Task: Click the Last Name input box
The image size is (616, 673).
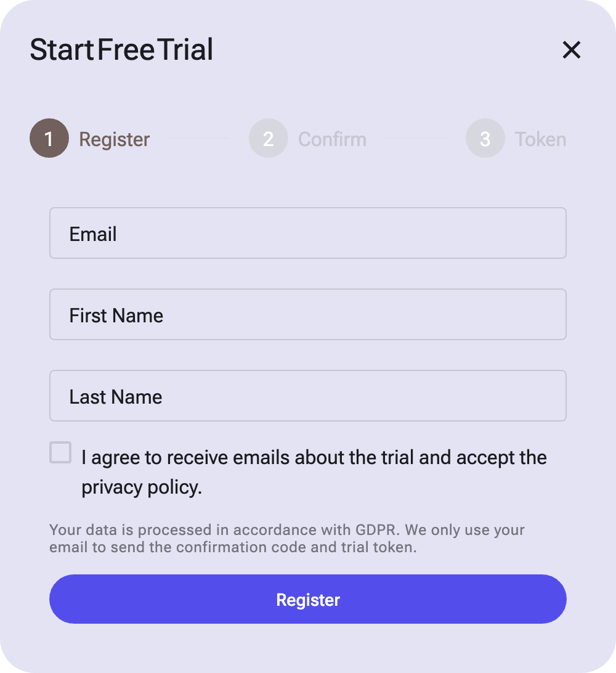Action: (308, 396)
